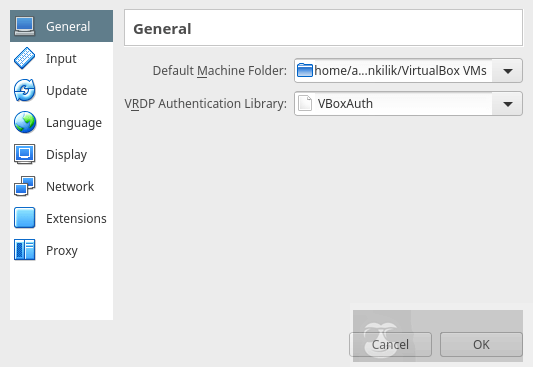The height and width of the screenshot is (367, 533).
Task: Confirm settings with the OK button
Action: pyautogui.click(x=481, y=345)
